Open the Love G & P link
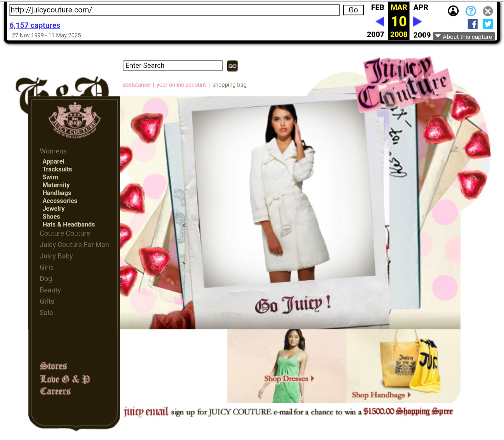504x440 pixels. tap(65, 379)
